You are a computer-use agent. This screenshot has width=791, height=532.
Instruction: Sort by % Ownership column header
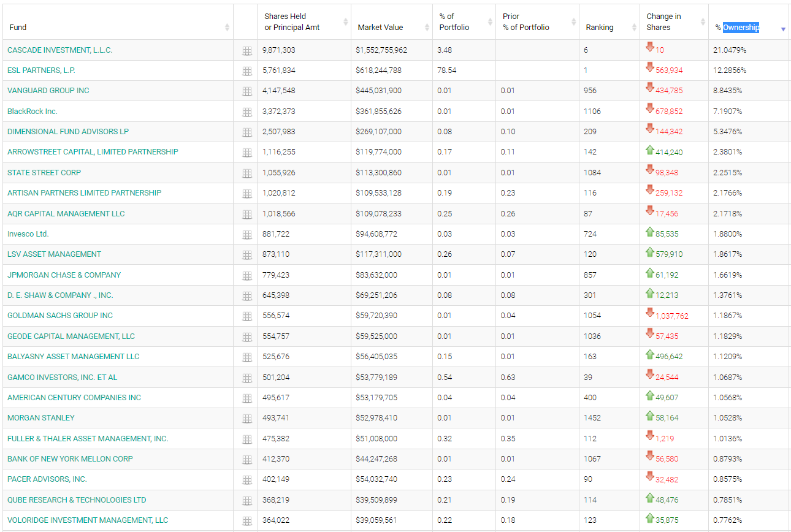[749, 22]
